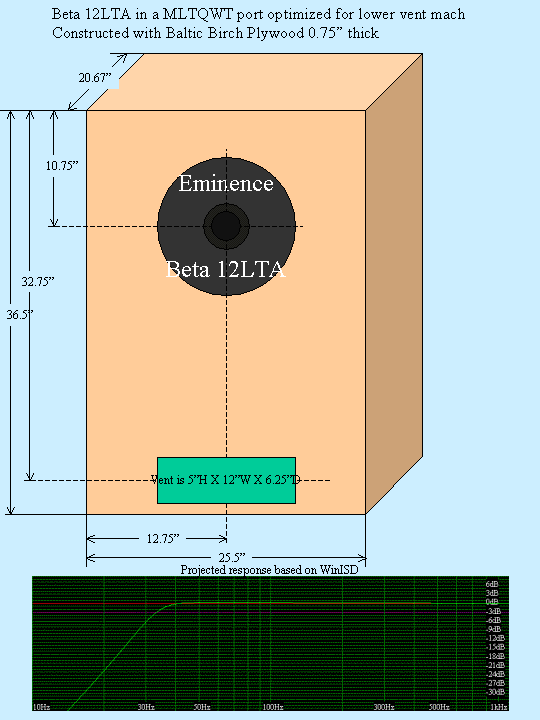Click 'Projected response based on WinISD' caption
This screenshot has width=540, height=720.
[269, 569]
